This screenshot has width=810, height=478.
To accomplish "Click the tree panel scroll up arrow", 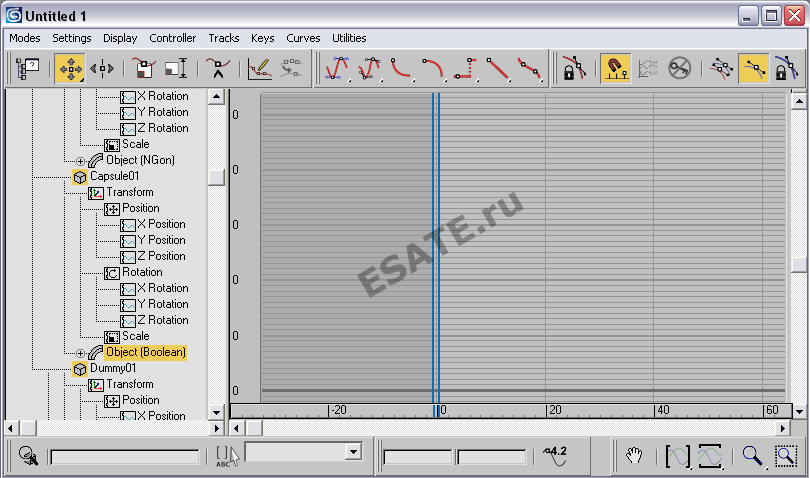I will tap(216, 97).
